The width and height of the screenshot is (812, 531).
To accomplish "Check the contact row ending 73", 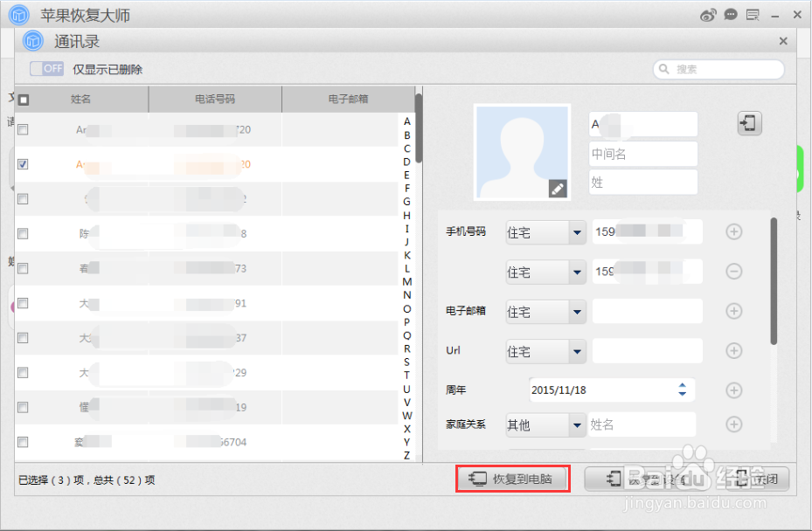I will tap(23, 268).
